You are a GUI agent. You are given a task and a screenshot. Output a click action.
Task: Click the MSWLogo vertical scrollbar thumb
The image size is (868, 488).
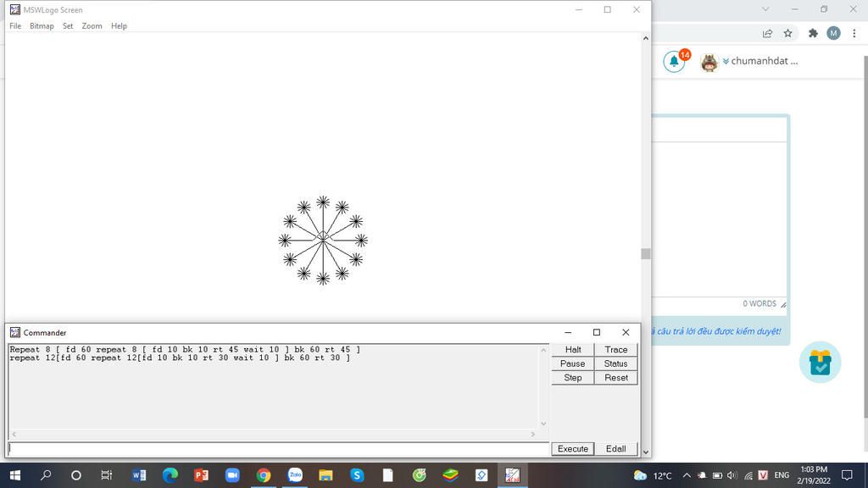pyautogui.click(x=645, y=253)
